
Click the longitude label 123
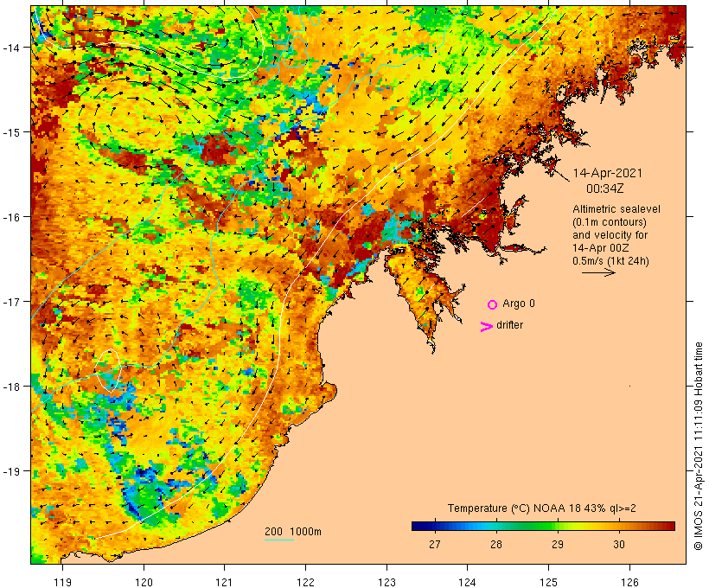[x=387, y=582]
